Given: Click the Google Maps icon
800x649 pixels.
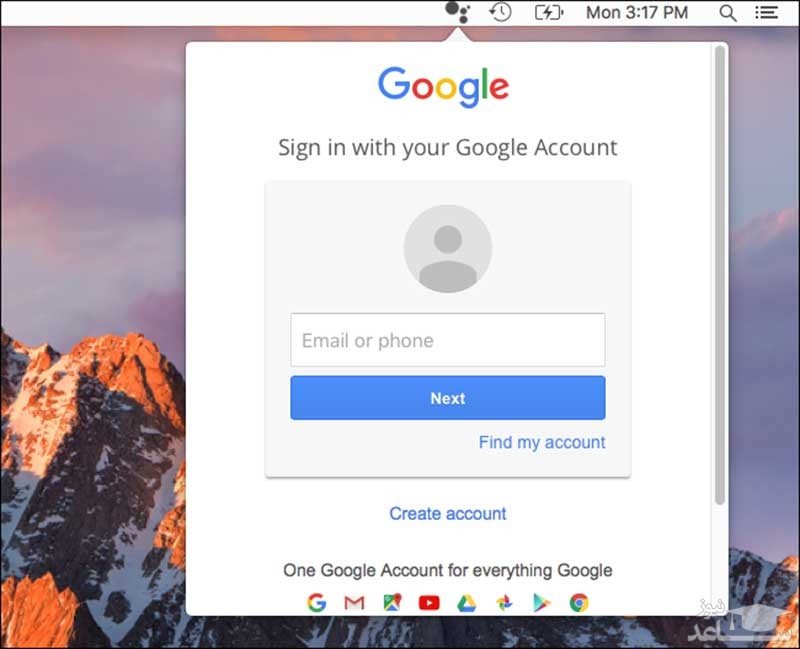Looking at the screenshot, I should click(x=392, y=603).
